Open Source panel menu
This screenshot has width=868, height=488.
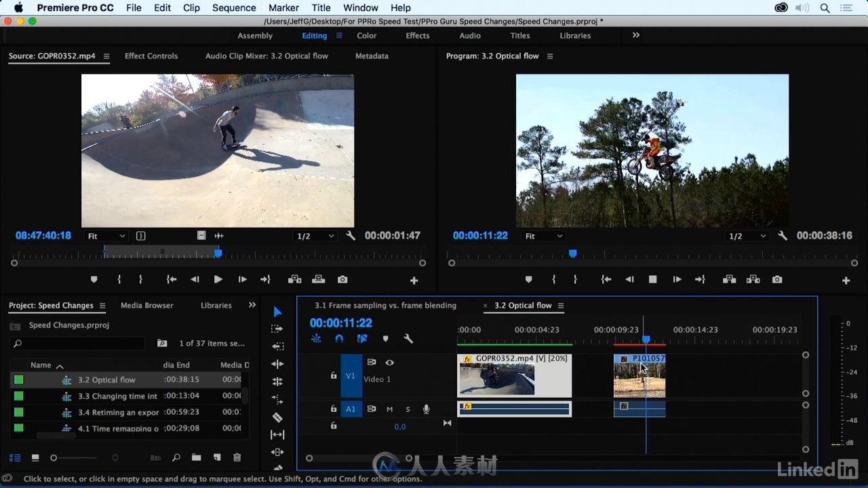point(106,56)
